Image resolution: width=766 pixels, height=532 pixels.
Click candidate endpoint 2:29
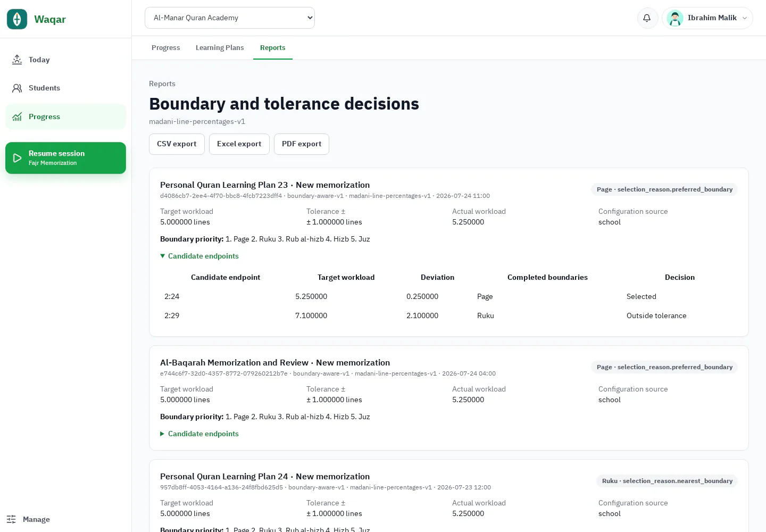coord(172,315)
